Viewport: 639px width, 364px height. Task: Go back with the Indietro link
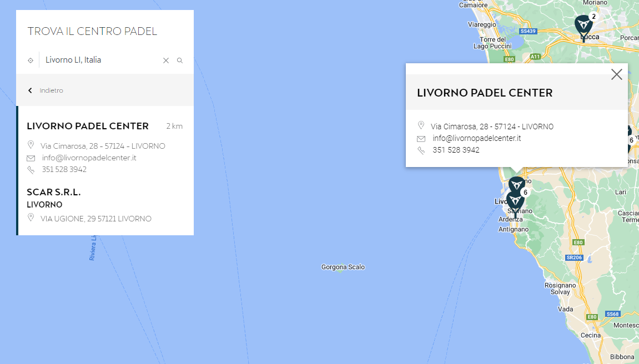[51, 90]
